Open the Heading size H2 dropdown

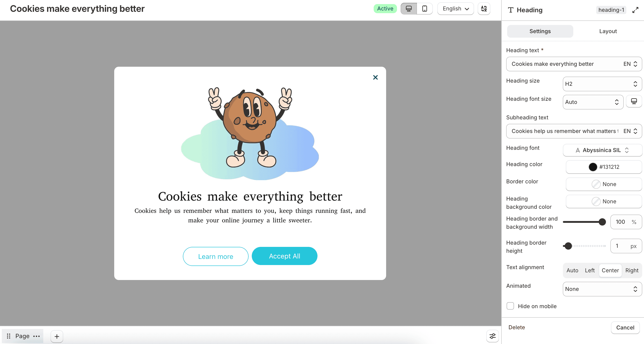(602, 84)
